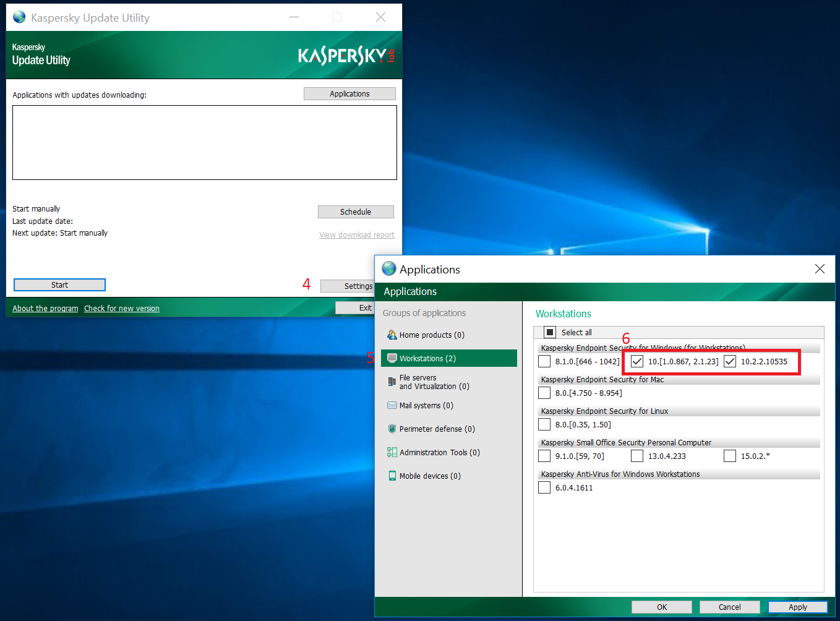
Task: Open the Administration Tools (0) group
Action: [x=449, y=452]
